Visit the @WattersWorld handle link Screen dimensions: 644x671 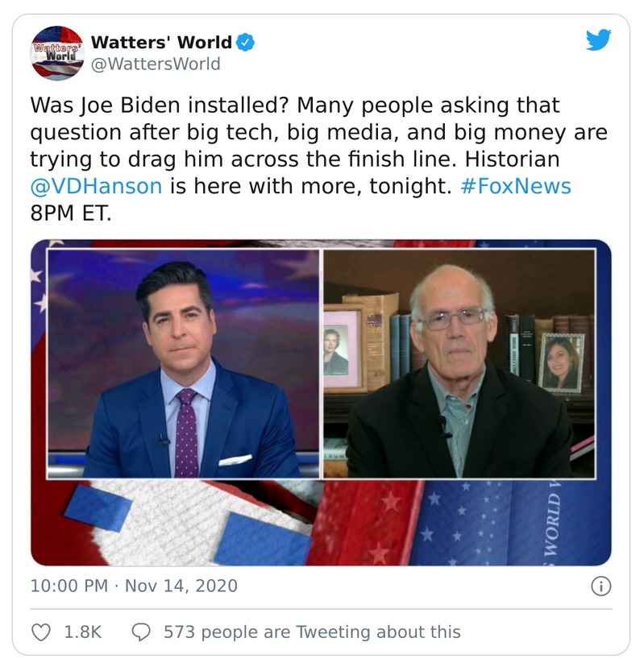[x=156, y=64]
